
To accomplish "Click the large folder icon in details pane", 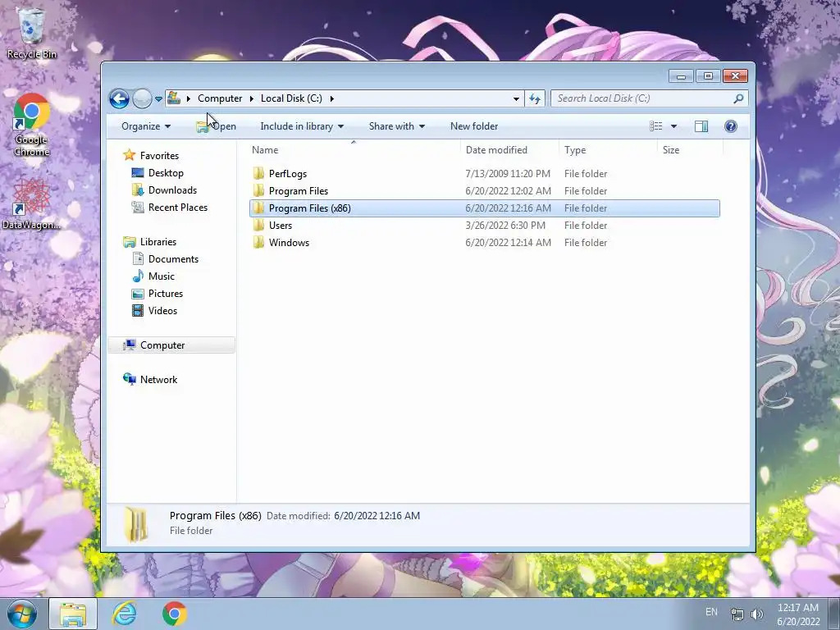I will (x=136, y=524).
